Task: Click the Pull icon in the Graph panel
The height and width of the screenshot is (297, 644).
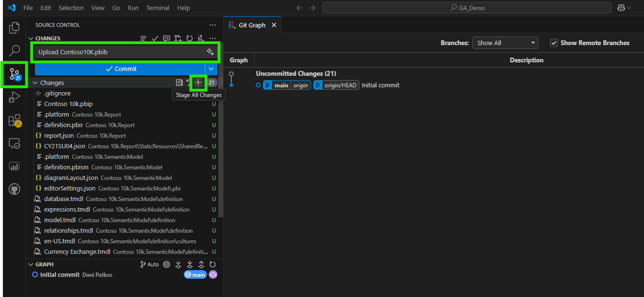Action: coord(190,264)
